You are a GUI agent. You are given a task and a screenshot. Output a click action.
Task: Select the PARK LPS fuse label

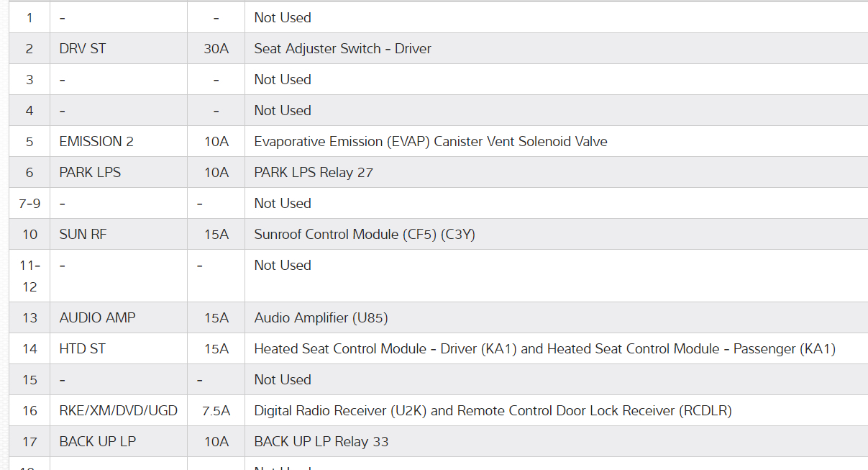click(90, 173)
